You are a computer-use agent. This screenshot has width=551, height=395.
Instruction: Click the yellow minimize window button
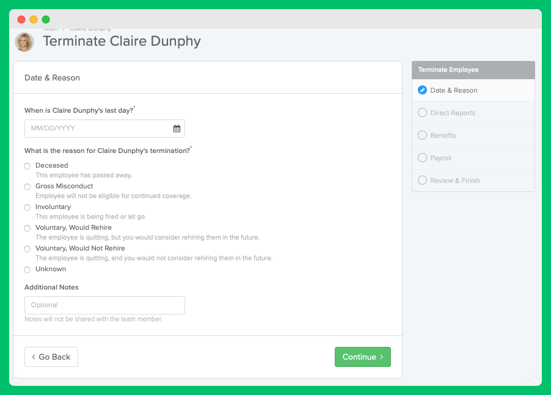34,19
